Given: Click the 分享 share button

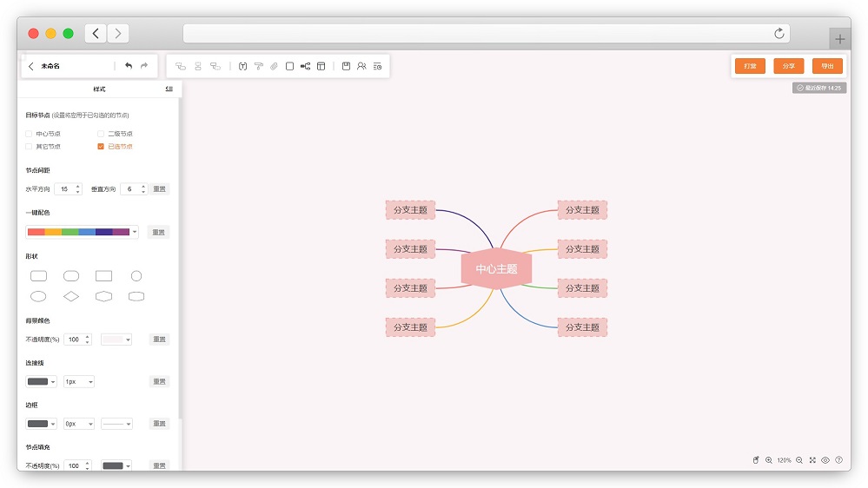Looking at the screenshot, I should (x=788, y=66).
